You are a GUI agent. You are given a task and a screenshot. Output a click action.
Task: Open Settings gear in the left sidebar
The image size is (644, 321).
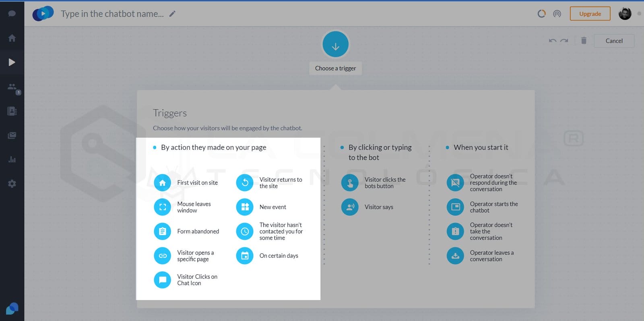(x=12, y=184)
